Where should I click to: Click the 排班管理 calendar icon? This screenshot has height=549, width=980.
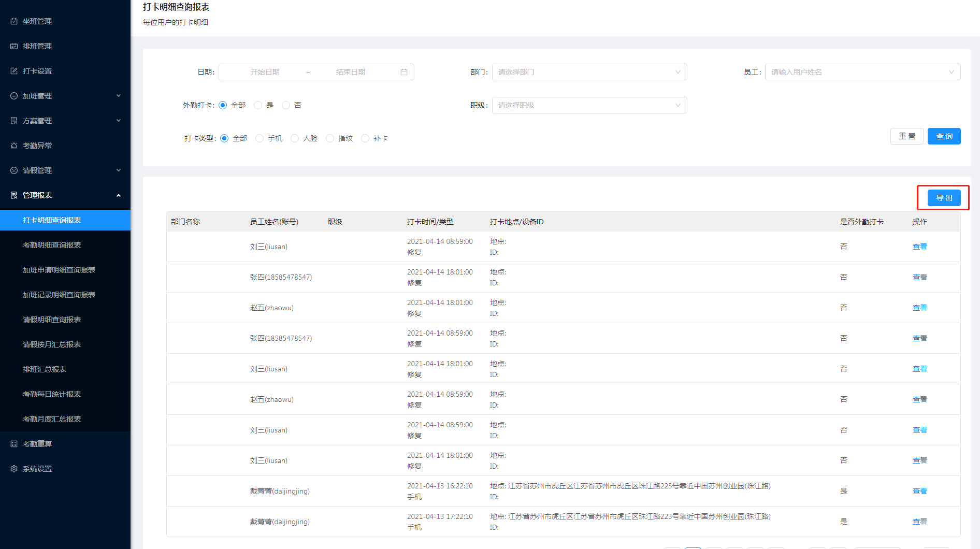click(14, 46)
